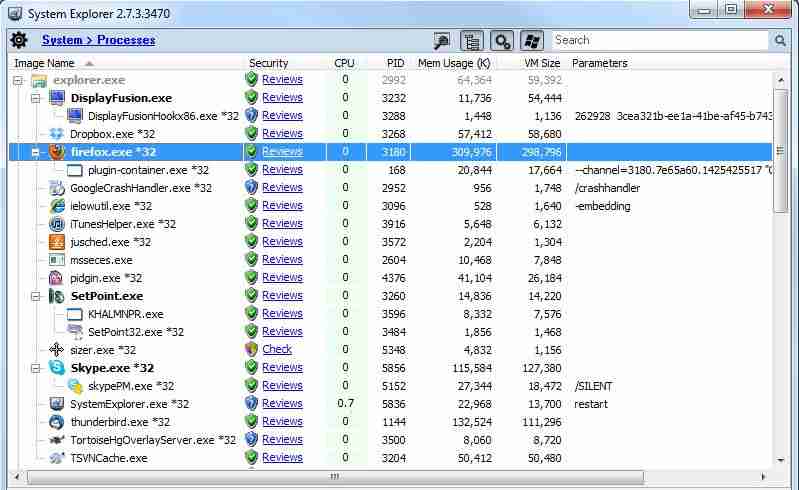
Task: Click the firefox.exe process icon
Action: (x=57, y=152)
